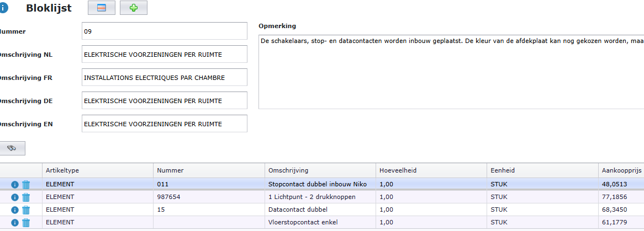Show info for row number 011
The width and height of the screenshot is (644, 231).
click(15, 184)
